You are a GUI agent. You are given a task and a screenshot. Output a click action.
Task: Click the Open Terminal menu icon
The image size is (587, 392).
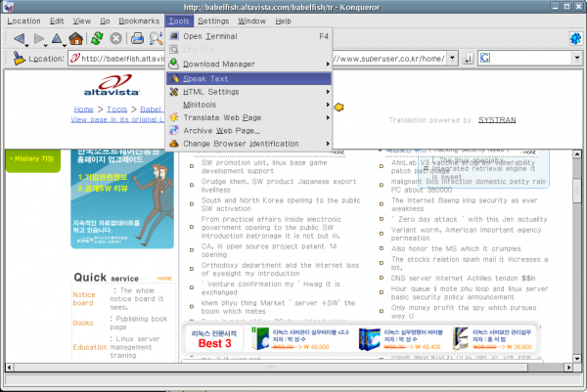[174, 36]
